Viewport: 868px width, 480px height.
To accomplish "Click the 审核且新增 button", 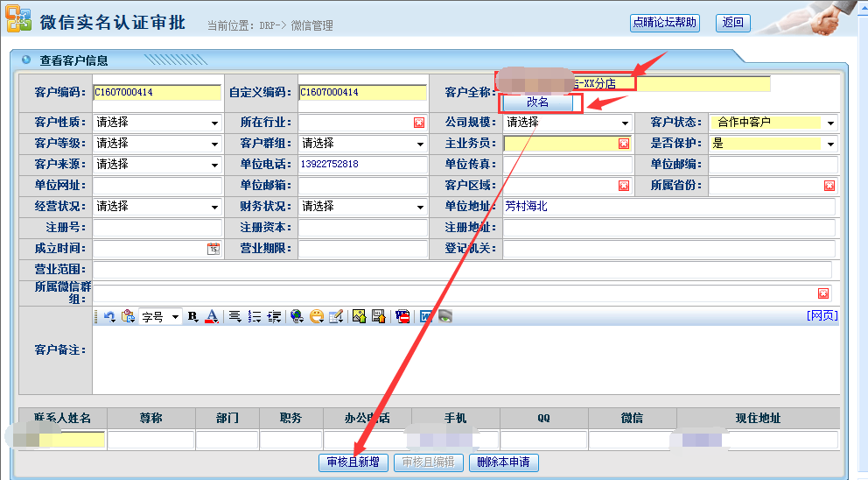I will coord(353,462).
